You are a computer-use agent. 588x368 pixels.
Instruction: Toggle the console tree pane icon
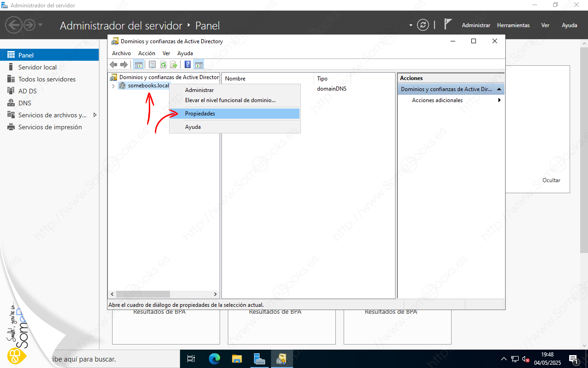coord(138,65)
